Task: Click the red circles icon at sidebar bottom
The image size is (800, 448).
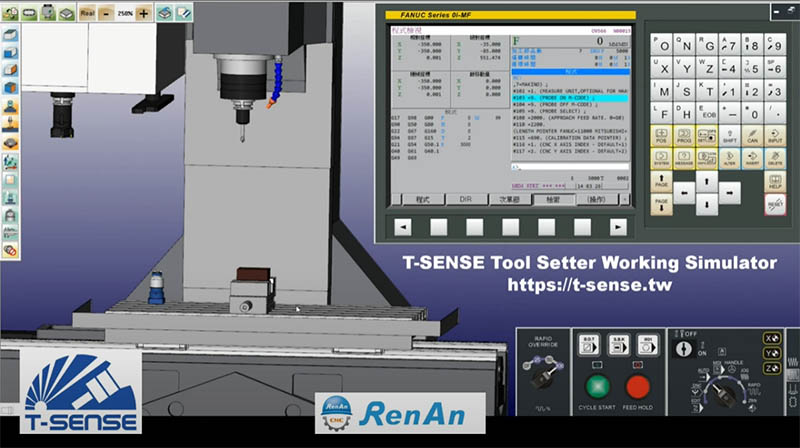Action: [10, 250]
